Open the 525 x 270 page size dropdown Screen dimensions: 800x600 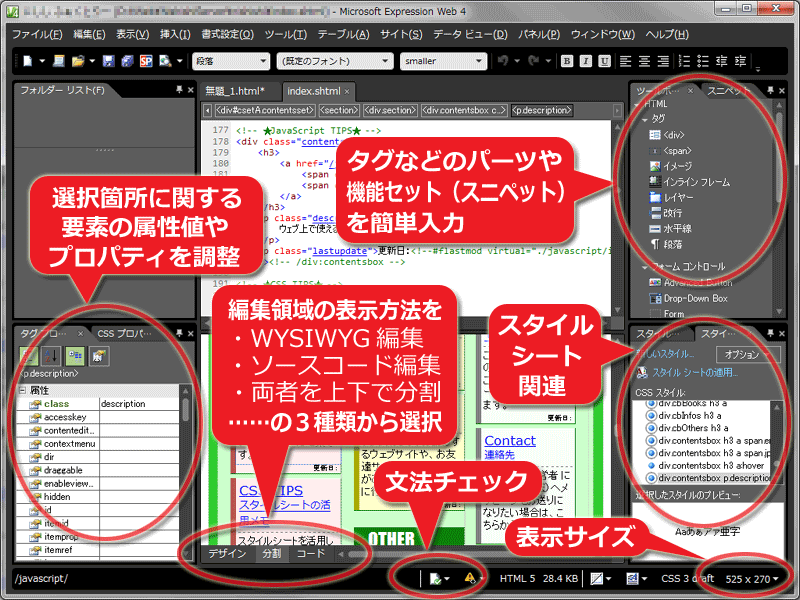coord(752,579)
